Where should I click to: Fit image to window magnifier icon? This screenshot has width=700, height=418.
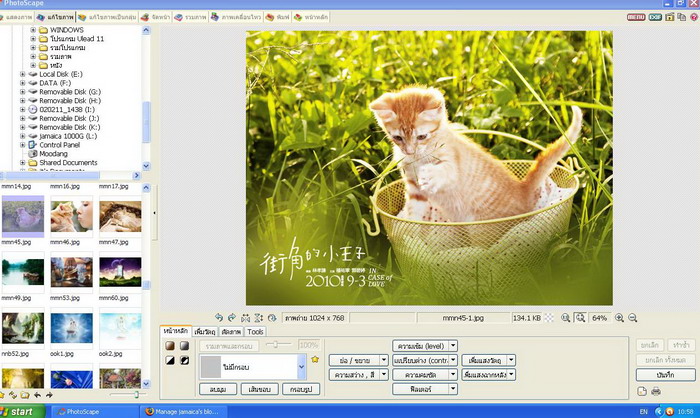[x=580, y=318]
